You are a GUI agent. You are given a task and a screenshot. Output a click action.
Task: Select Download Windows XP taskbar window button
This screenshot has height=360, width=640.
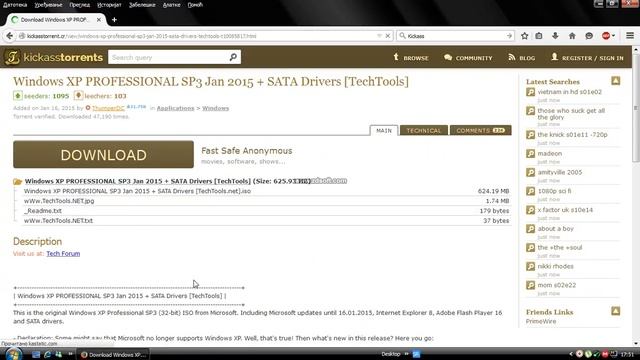(113, 355)
